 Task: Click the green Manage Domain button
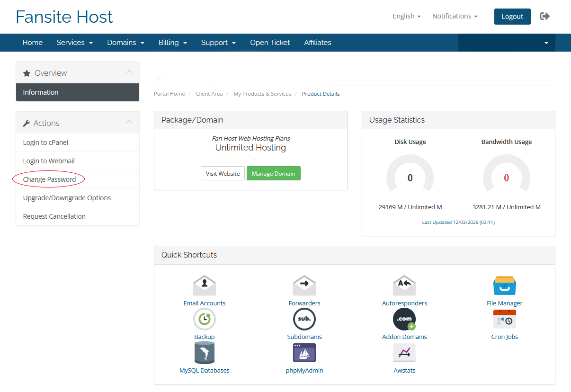tap(273, 174)
